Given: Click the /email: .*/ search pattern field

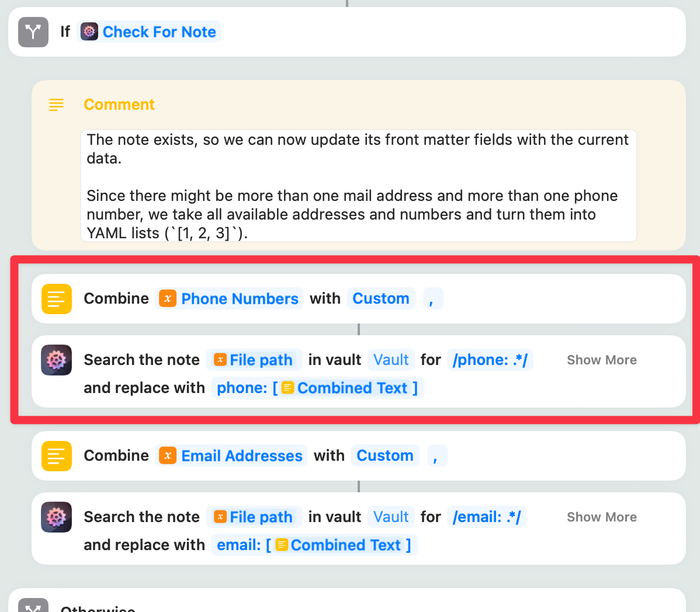Looking at the screenshot, I should click(487, 517).
